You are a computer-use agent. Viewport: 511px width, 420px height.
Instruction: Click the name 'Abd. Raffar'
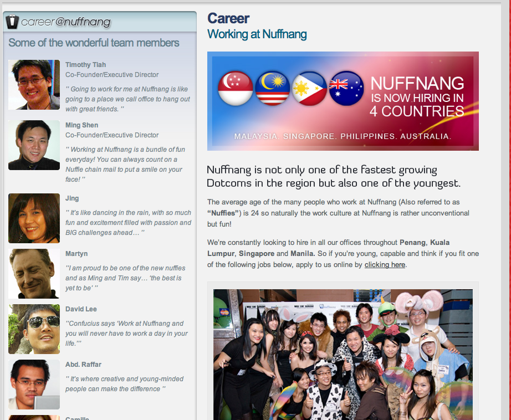[x=83, y=364]
